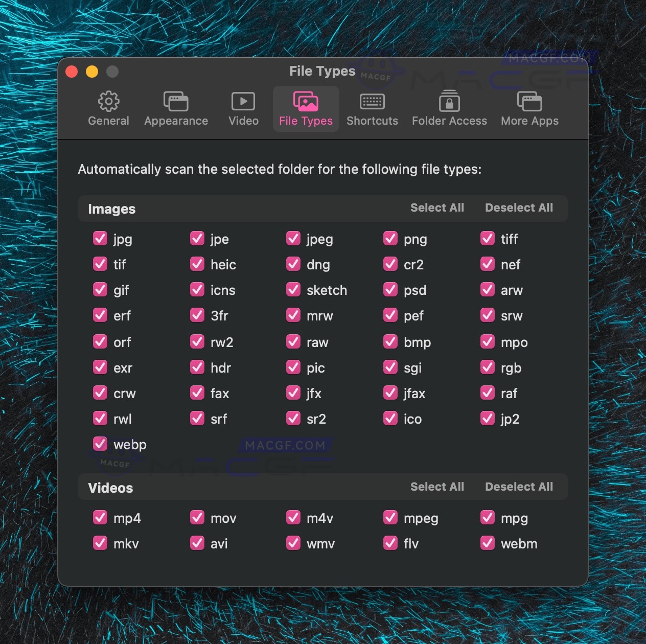The width and height of the screenshot is (646, 644).
Task: Click Select All for Images
Action: coord(437,208)
